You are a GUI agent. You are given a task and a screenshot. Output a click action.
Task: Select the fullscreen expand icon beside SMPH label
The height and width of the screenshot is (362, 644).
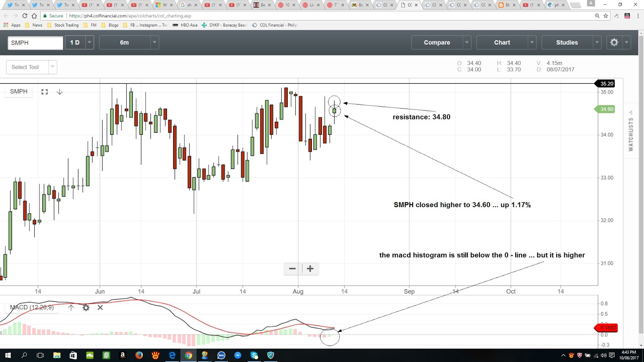44,92
